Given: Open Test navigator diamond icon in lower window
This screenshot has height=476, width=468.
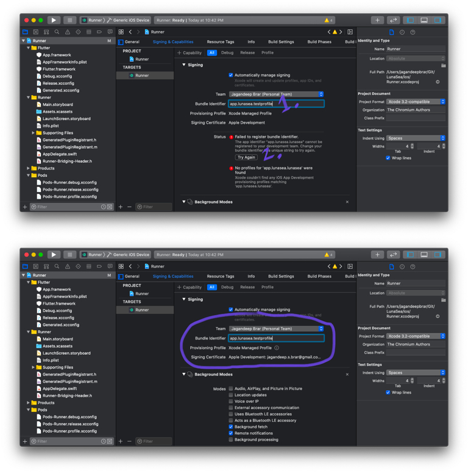Looking at the screenshot, I should coord(78,266).
